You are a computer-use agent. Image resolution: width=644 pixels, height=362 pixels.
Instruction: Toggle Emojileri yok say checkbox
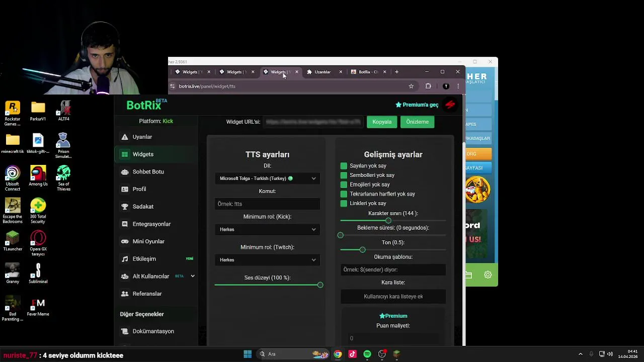344,185
